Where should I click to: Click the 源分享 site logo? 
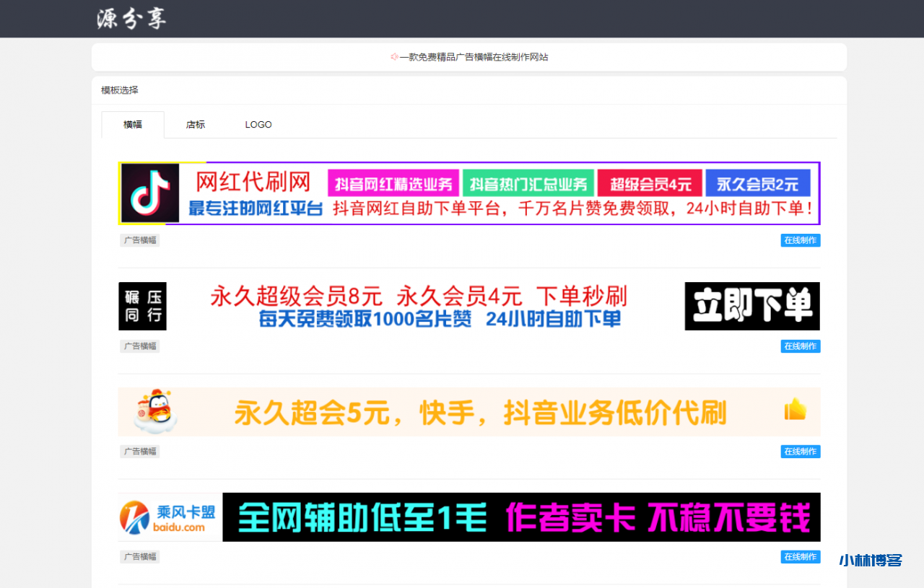click(x=130, y=18)
